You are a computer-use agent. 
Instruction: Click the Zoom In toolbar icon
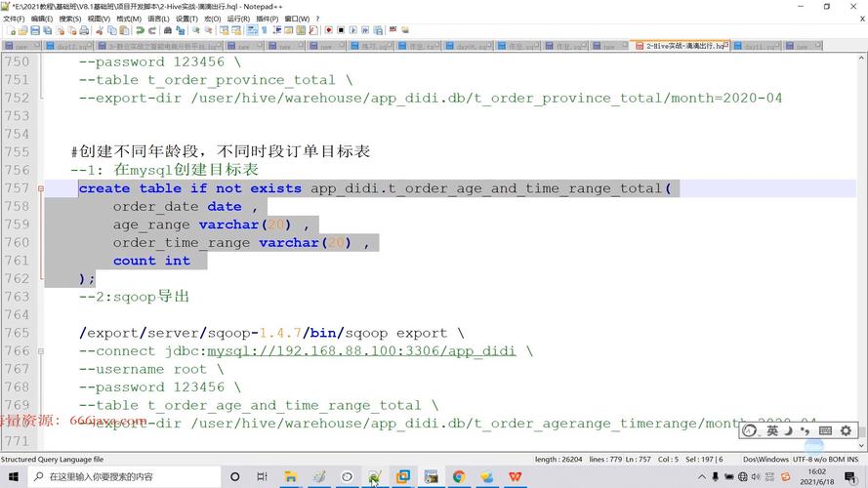tap(196, 30)
